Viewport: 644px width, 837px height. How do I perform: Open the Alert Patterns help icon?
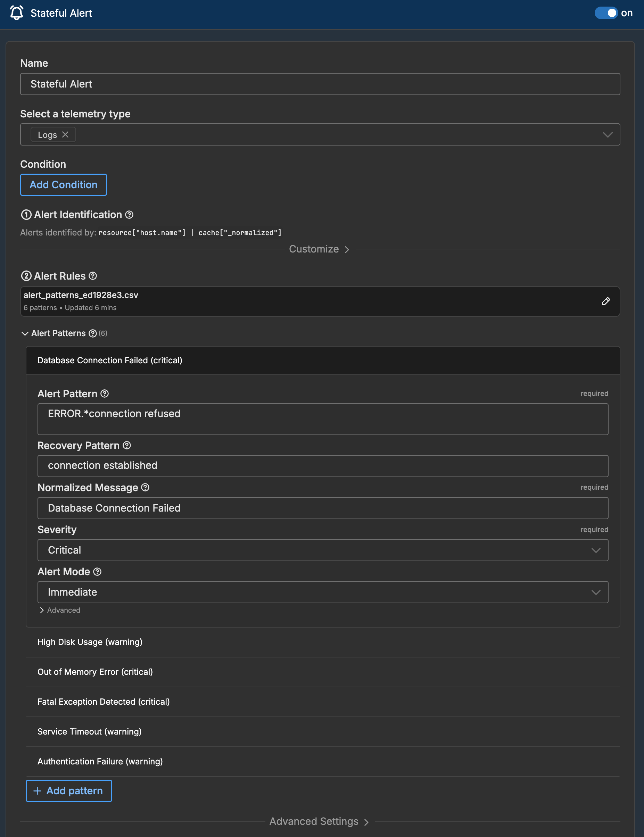pyautogui.click(x=92, y=334)
